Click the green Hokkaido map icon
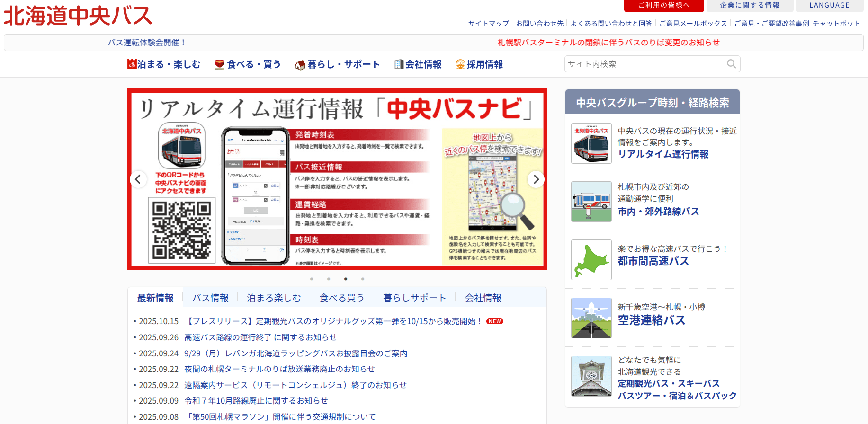868x424 pixels. click(591, 260)
